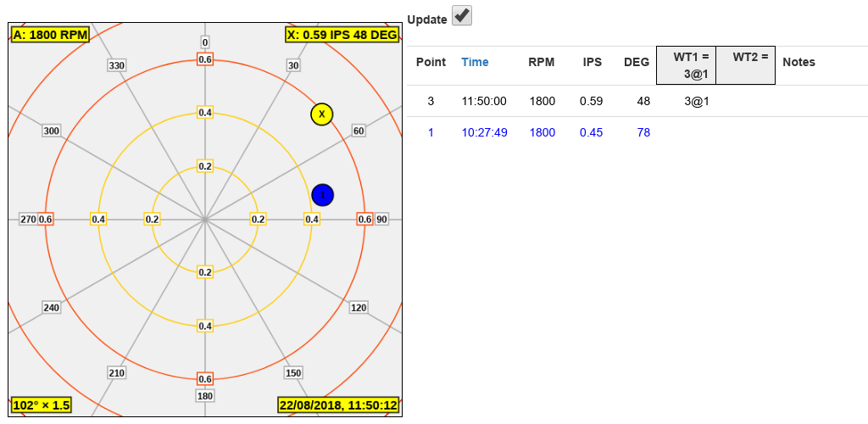Click the 90 degree angle label

(x=381, y=219)
